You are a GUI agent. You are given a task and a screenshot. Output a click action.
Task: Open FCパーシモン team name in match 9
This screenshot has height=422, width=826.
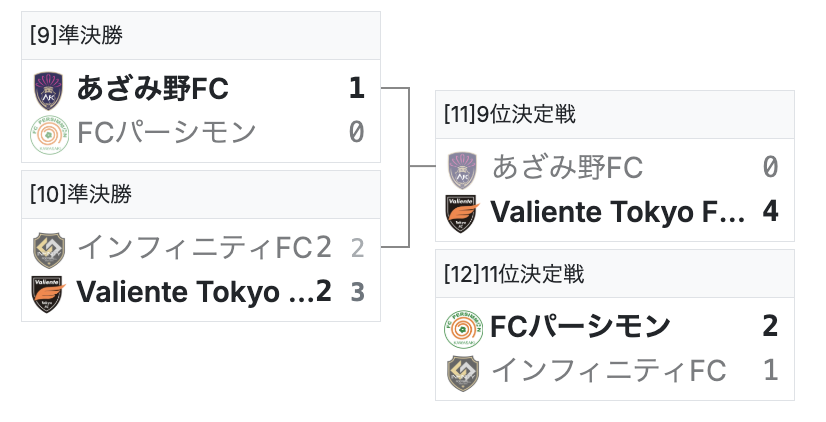(x=166, y=133)
